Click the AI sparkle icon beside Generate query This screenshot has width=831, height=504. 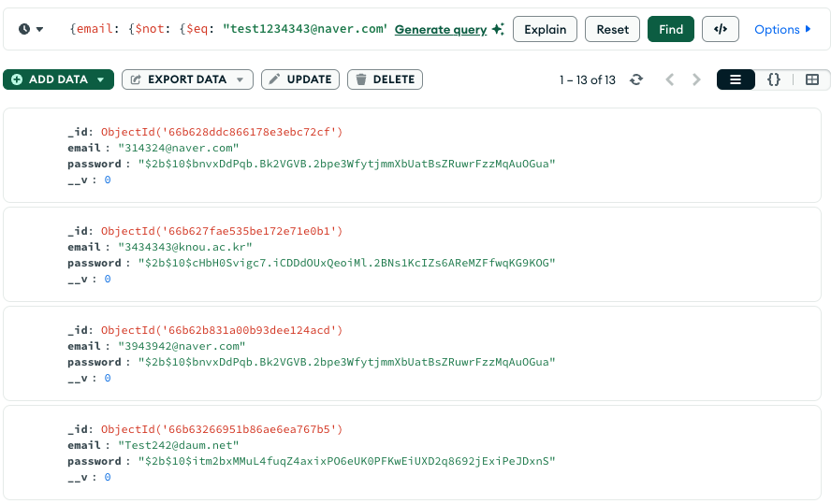pos(498,29)
